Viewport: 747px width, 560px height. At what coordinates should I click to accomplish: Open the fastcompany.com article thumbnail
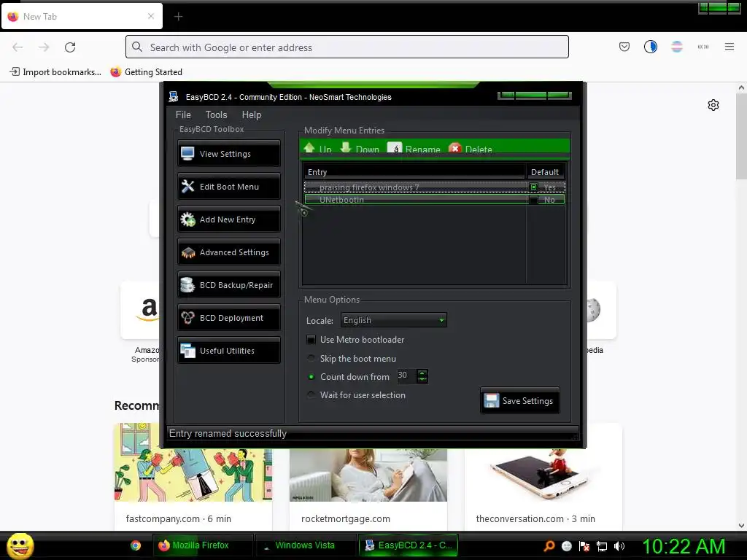[193, 474]
